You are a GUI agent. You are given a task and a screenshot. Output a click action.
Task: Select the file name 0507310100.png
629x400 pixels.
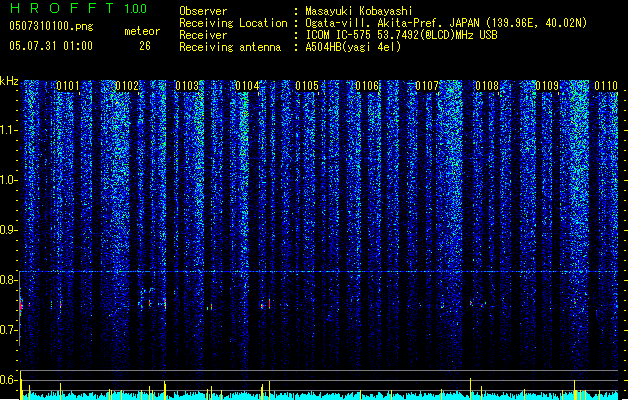[x=51, y=26]
